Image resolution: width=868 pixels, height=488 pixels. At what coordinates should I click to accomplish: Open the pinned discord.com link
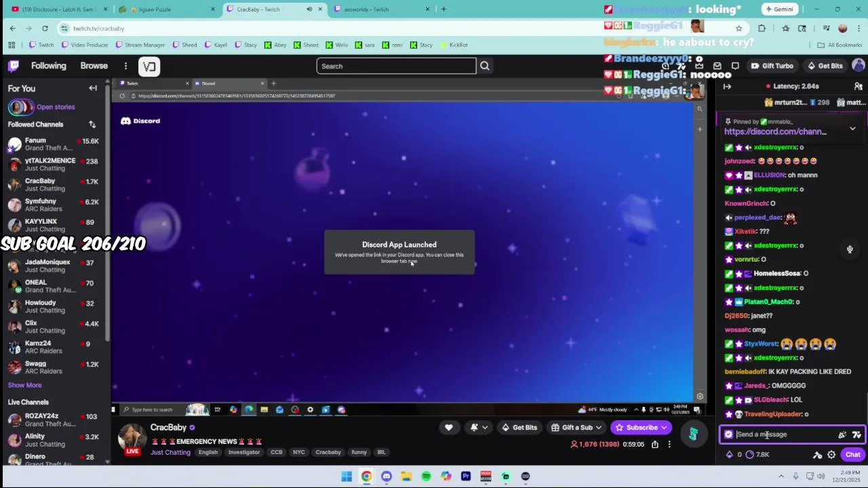click(x=775, y=131)
